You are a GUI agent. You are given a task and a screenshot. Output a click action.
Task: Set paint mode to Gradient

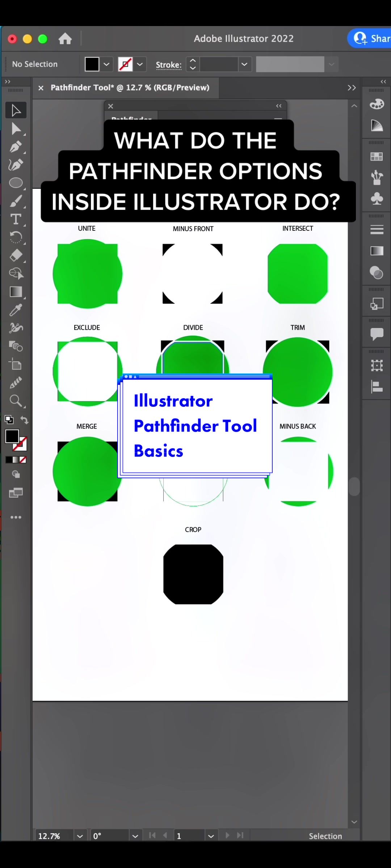[16, 460]
